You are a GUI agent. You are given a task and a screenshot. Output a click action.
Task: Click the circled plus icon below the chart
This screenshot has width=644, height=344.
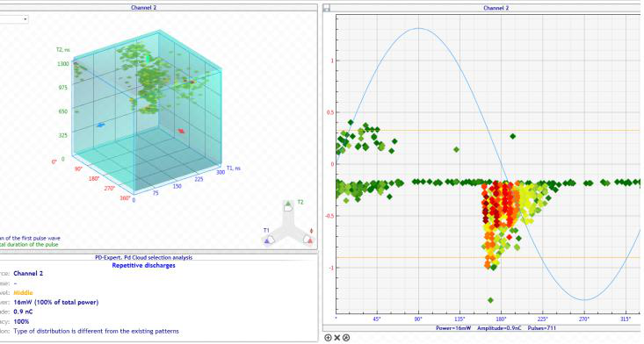click(328, 338)
